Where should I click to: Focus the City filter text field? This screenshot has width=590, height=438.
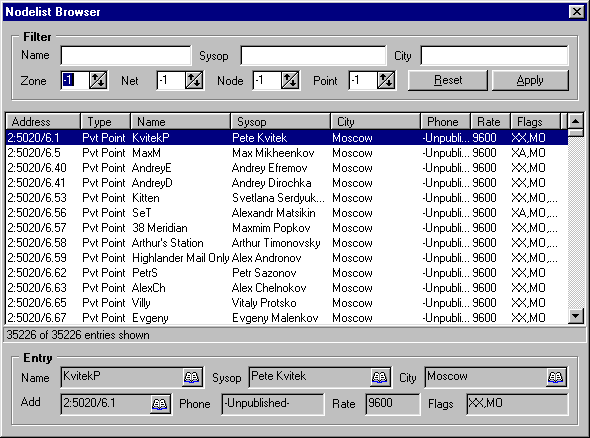(x=494, y=56)
